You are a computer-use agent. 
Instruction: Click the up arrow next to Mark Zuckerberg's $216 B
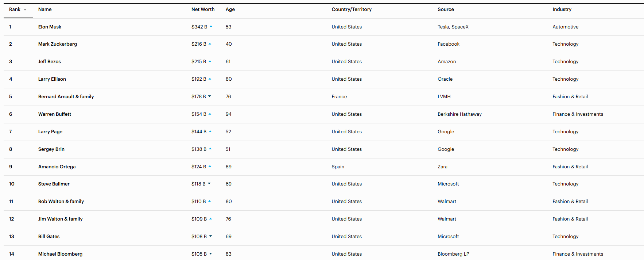click(210, 44)
